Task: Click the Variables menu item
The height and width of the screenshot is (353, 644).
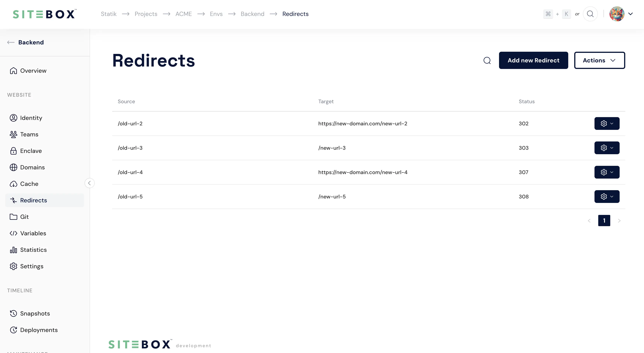Action: (x=33, y=233)
